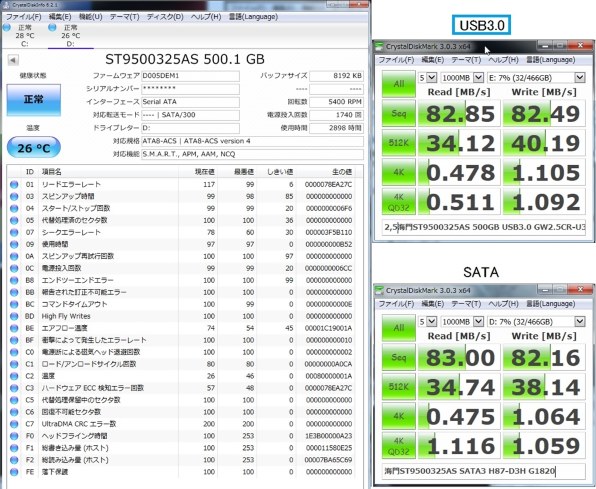Click 512K button in USB3.0 CrystalDiskMark
This screenshot has width=596, height=489.
point(398,143)
